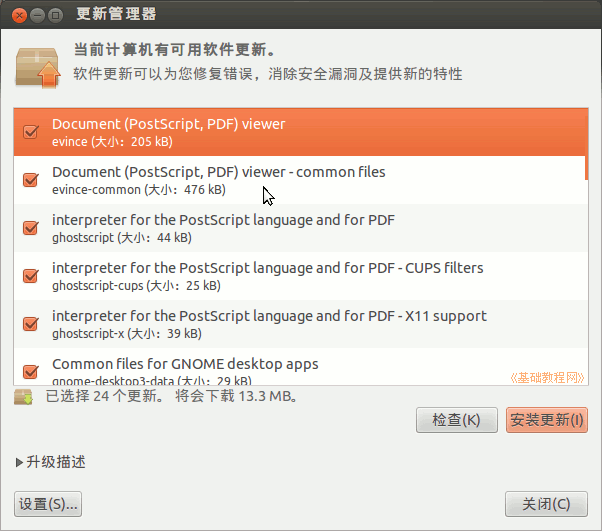Open 设置(S)... settings

pos(48,504)
